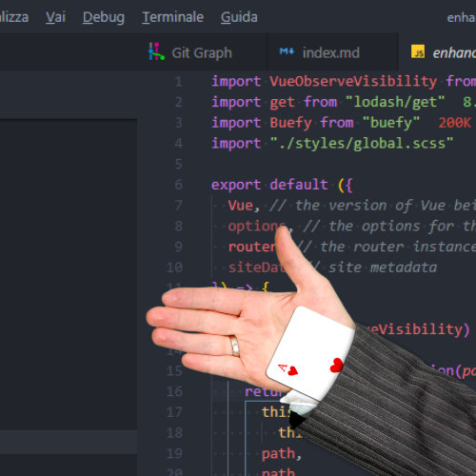476x476 pixels.
Task: Open the Terminale menu
Action: [172, 17]
